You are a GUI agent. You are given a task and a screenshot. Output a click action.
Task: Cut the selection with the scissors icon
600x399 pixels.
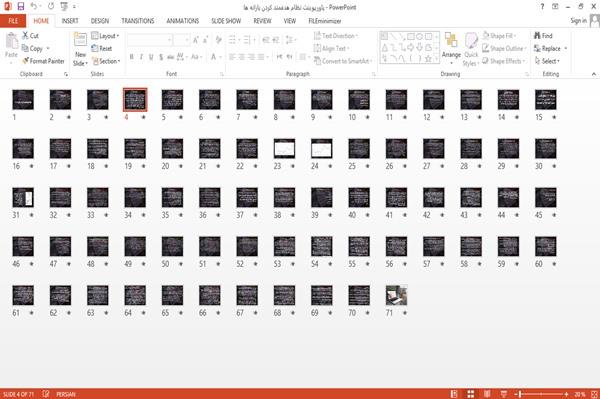[x=26, y=35]
